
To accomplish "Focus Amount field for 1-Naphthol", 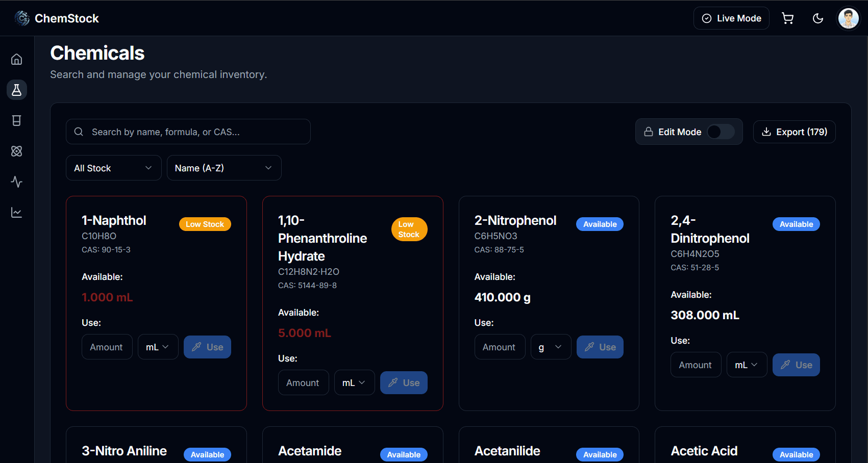I will pos(107,347).
